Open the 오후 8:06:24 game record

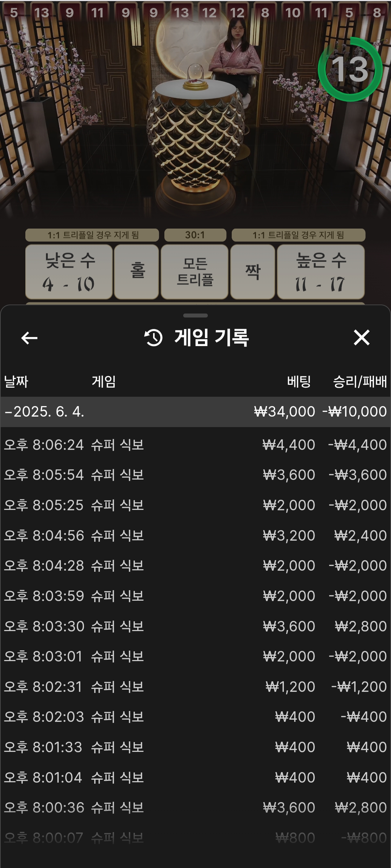point(195,445)
